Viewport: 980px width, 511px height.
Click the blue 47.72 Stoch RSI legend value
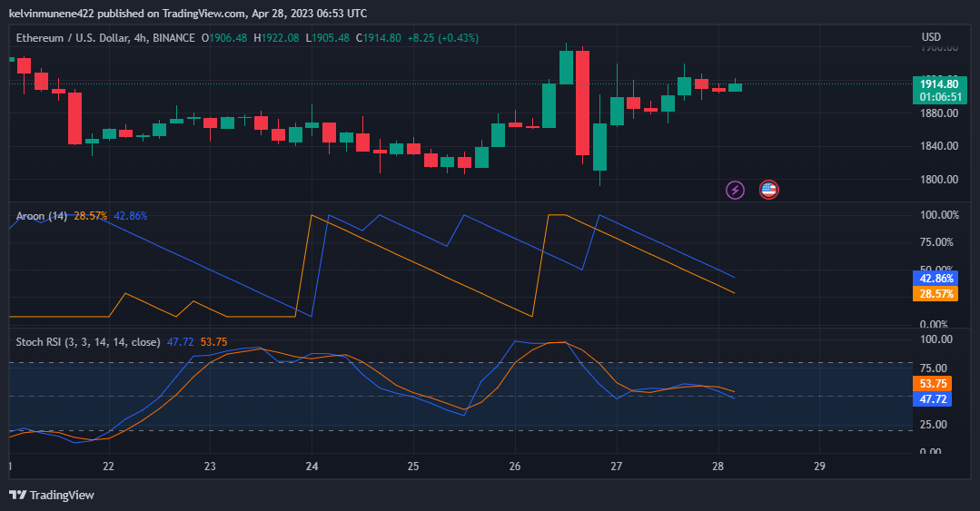(x=180, y=342)
